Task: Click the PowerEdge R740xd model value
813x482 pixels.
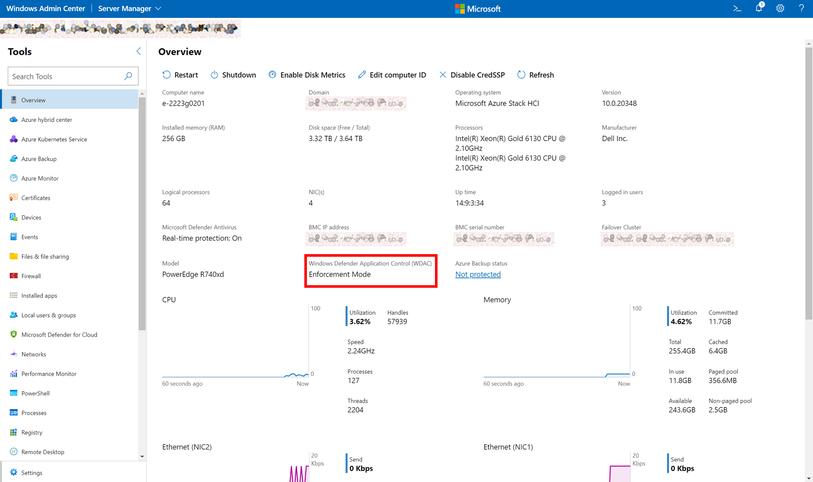Action: 193,275
